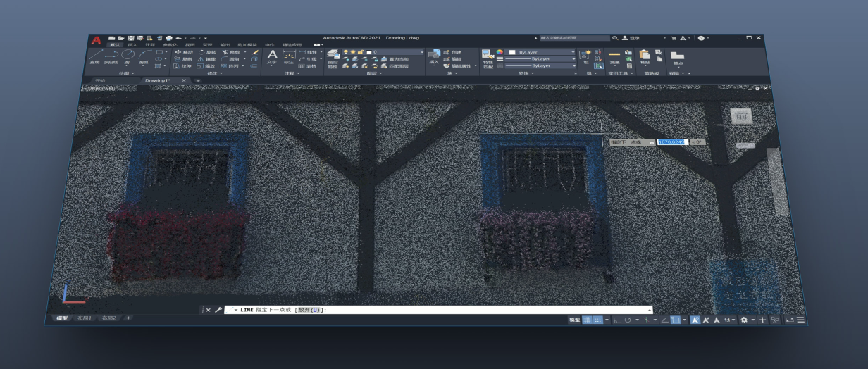
Task: Toggle the Model space (模型) status button
Action: [x=574, y=320]
